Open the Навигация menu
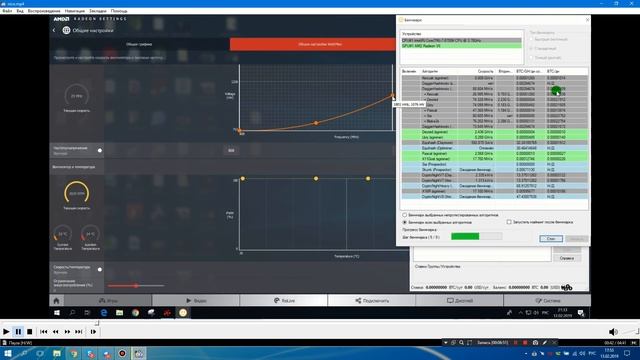The height and width of the screenshot is (360, 640). pos(75,11)
